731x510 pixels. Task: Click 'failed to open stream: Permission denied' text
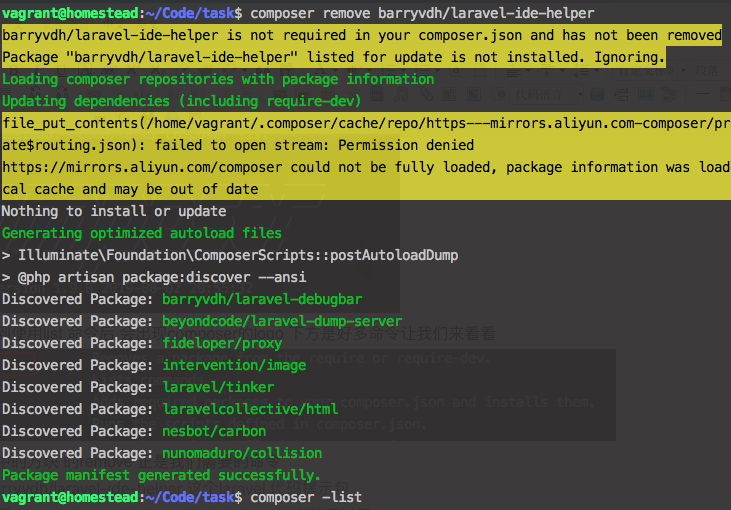pos(314,145)
